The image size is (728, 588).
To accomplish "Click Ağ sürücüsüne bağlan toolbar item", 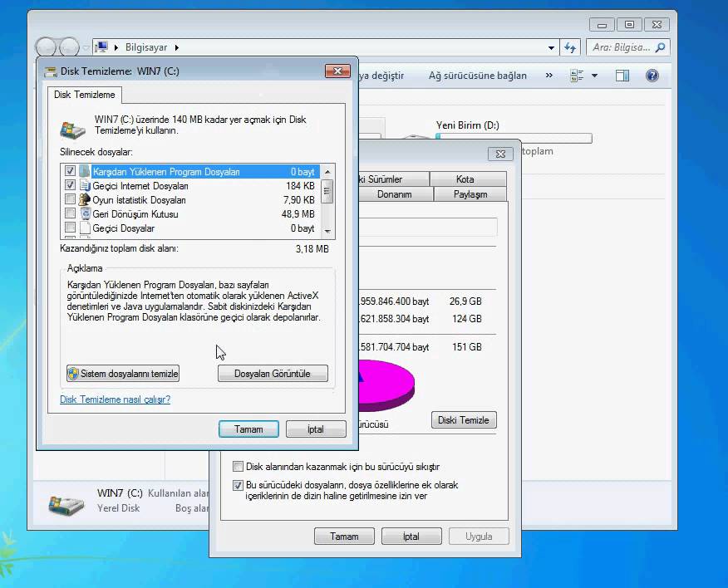I will [478, 76].
